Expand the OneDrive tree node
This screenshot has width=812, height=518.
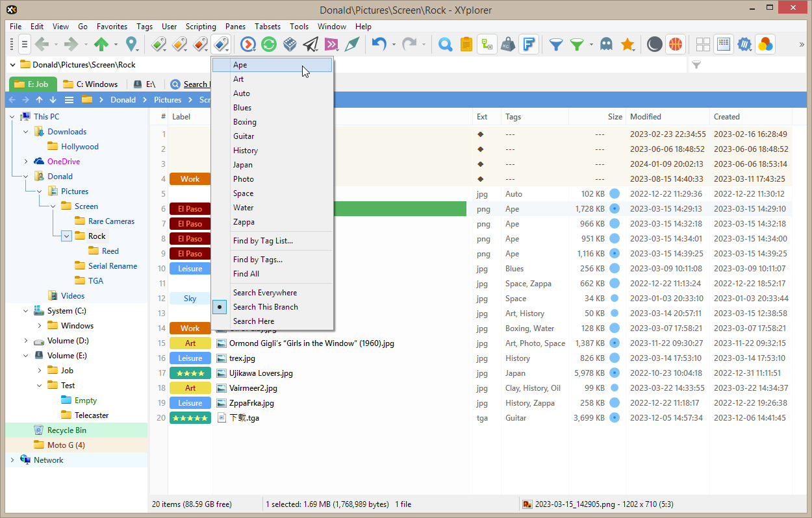26,162
